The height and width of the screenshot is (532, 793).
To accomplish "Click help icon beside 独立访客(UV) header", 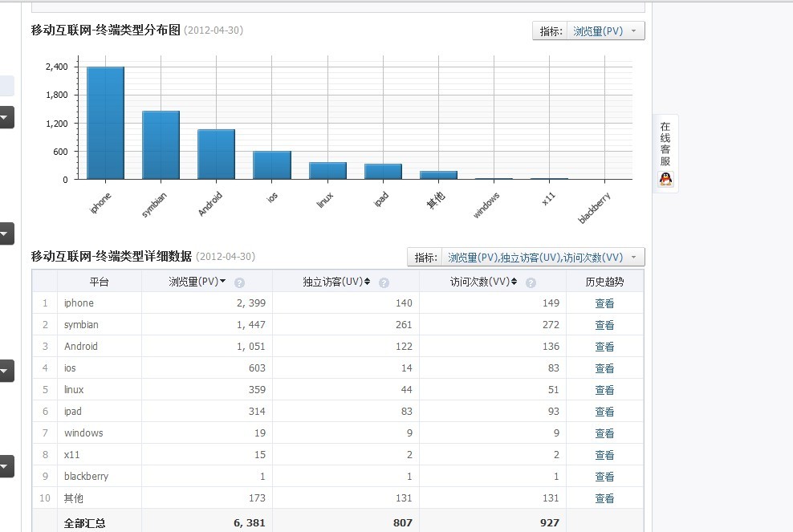I will [x=384, y=282].
